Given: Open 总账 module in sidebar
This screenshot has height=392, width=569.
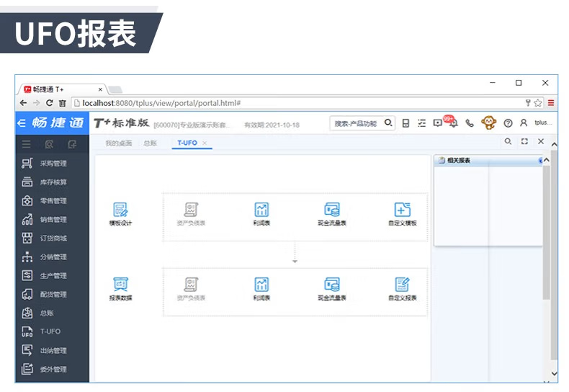Looking at the screenshot, I should point(37,313).
